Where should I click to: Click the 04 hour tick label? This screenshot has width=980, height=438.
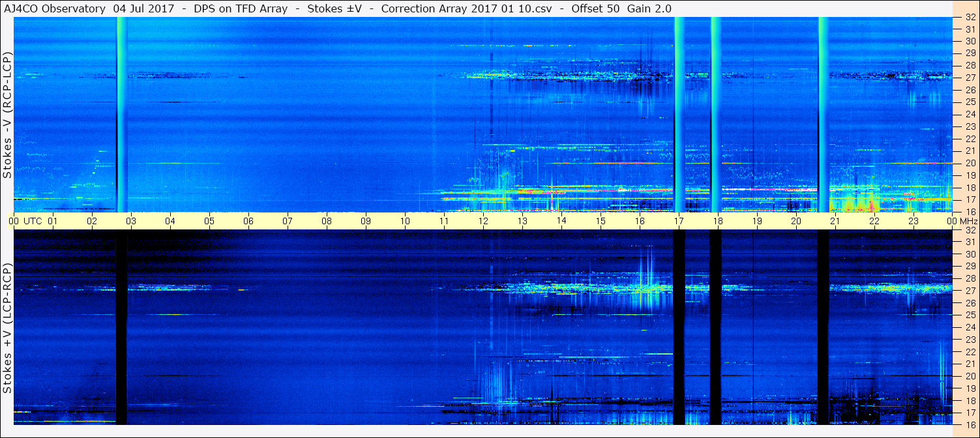click(170, 221)
